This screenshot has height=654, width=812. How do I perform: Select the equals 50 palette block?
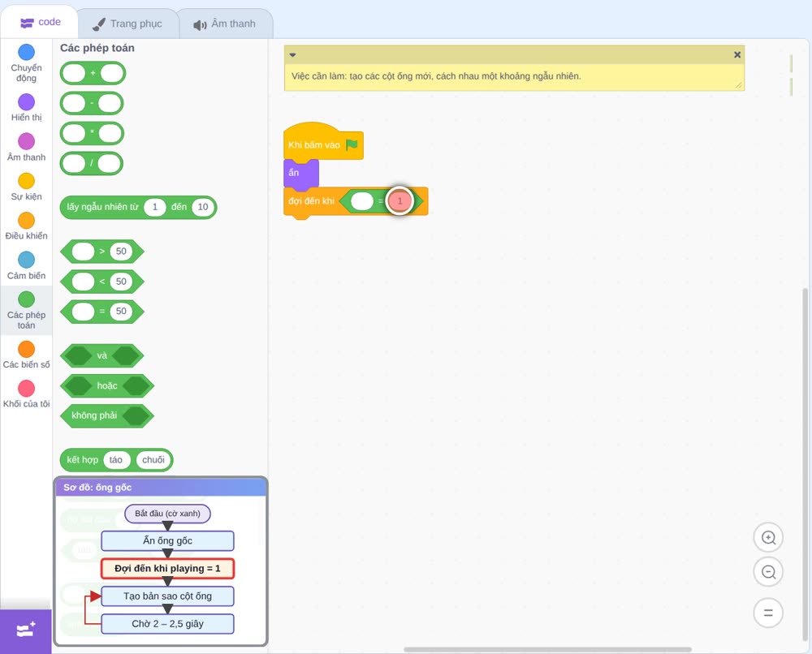[102, 312]
